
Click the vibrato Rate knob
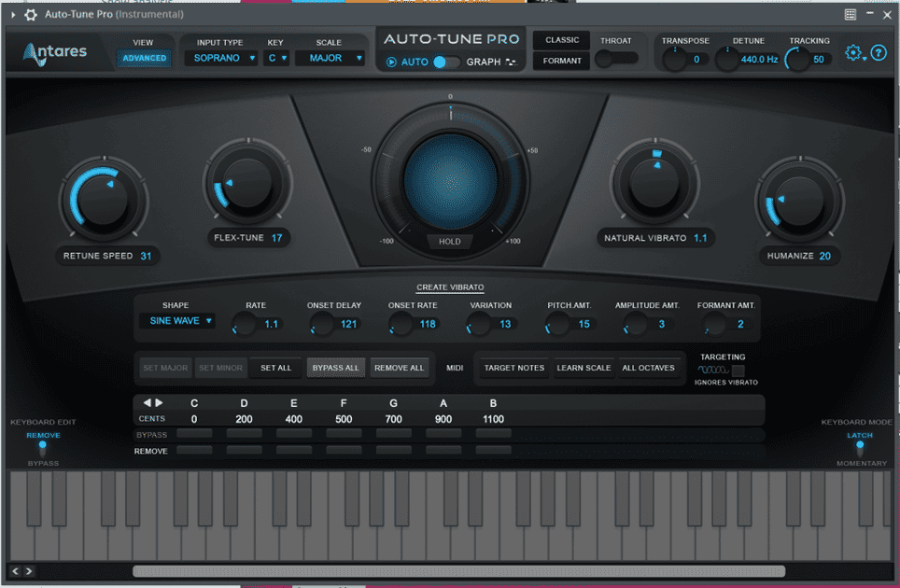pyautogui.click(x=244, y=324)
